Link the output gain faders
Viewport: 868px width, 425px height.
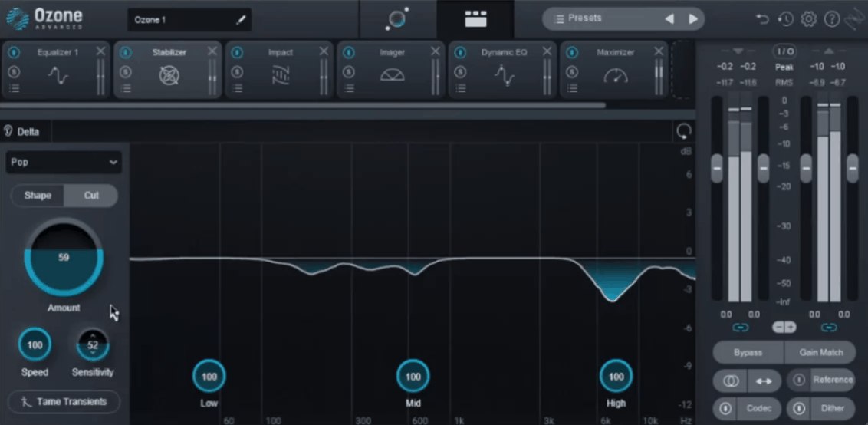[829, 328]
